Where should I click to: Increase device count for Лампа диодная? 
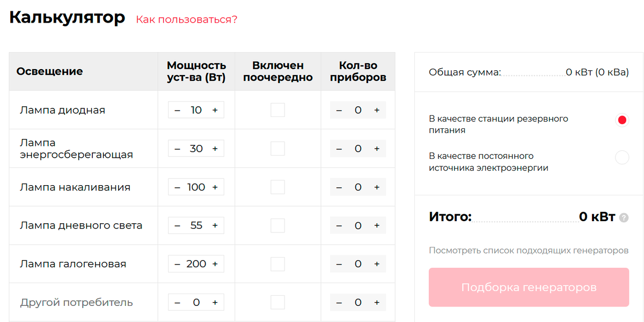[x=377, y=110]
